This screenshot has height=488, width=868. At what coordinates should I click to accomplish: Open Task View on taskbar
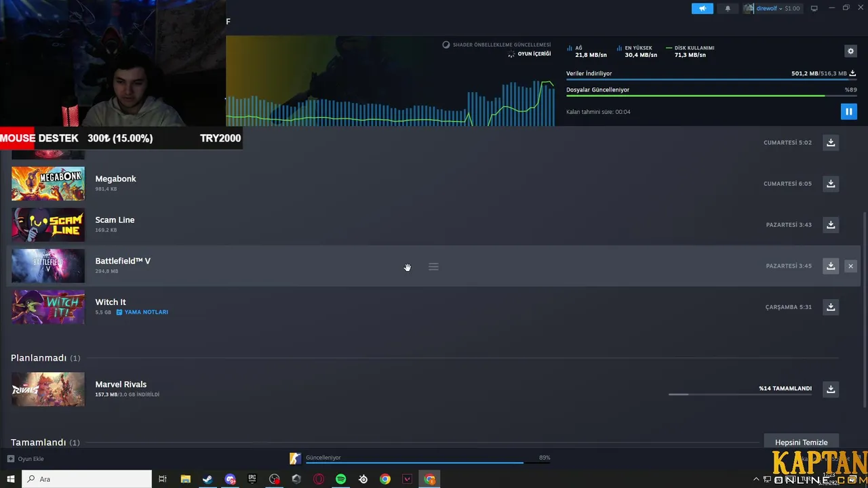pyautogui.click(x=163, y=479)
